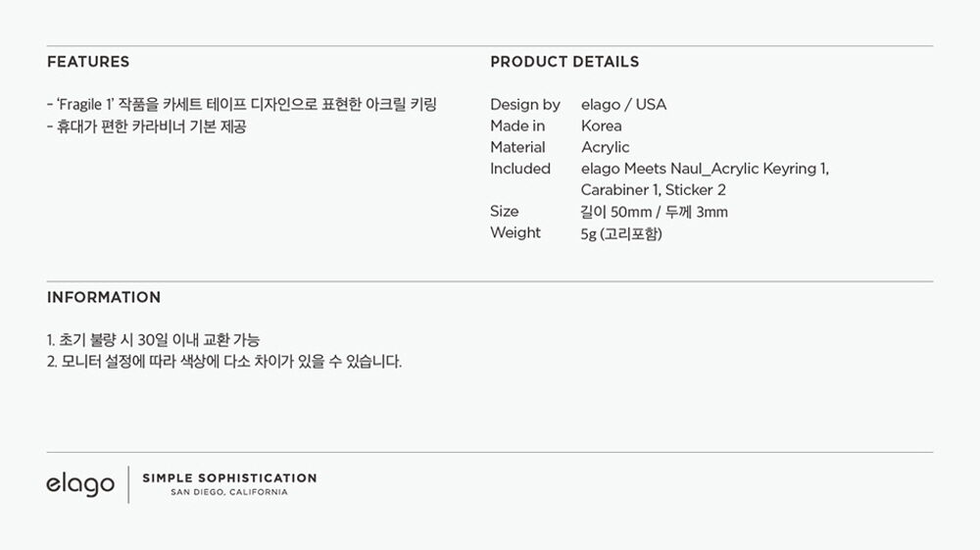Image resolution: width=980 pixels, height=550 pixels.
Task: Click the San Diego, California text
Action: pos(229,492)
